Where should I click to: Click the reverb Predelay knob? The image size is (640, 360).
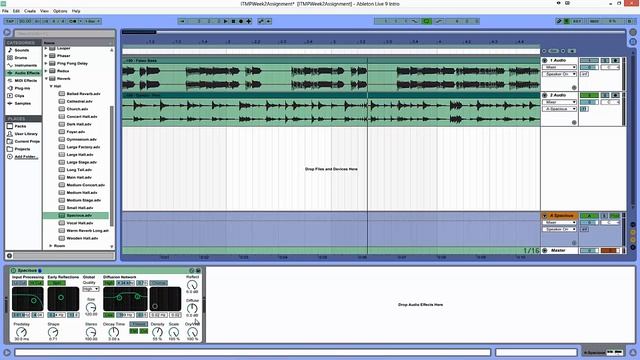click(21, 333)
